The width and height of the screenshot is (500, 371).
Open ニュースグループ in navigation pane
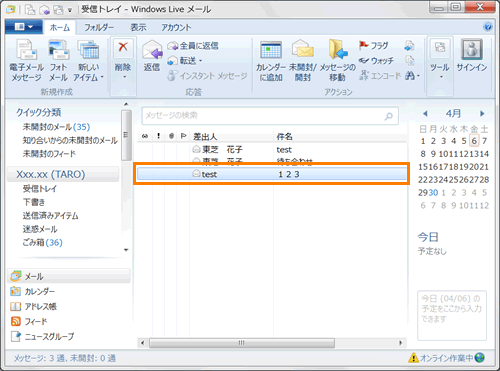[42, 336]
